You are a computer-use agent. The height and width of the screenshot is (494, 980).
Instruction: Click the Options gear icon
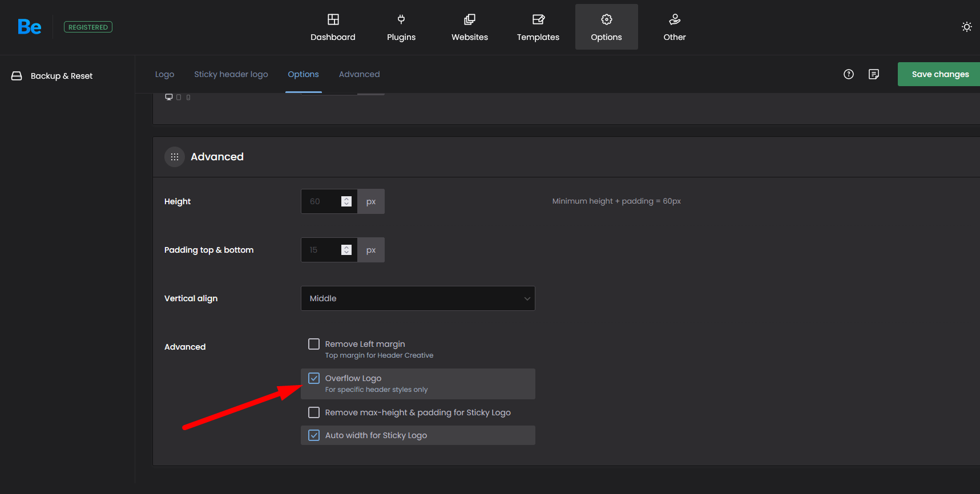[607, 19]
